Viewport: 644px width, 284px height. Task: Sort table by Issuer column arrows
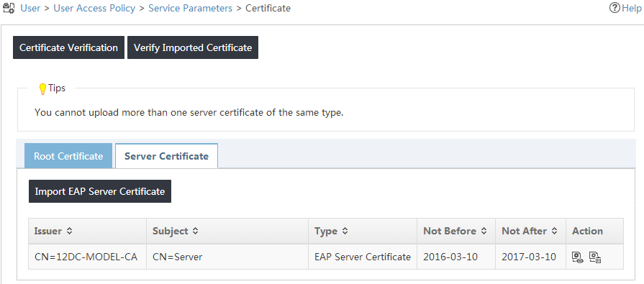pyautogui.click(x=69, y=231)
